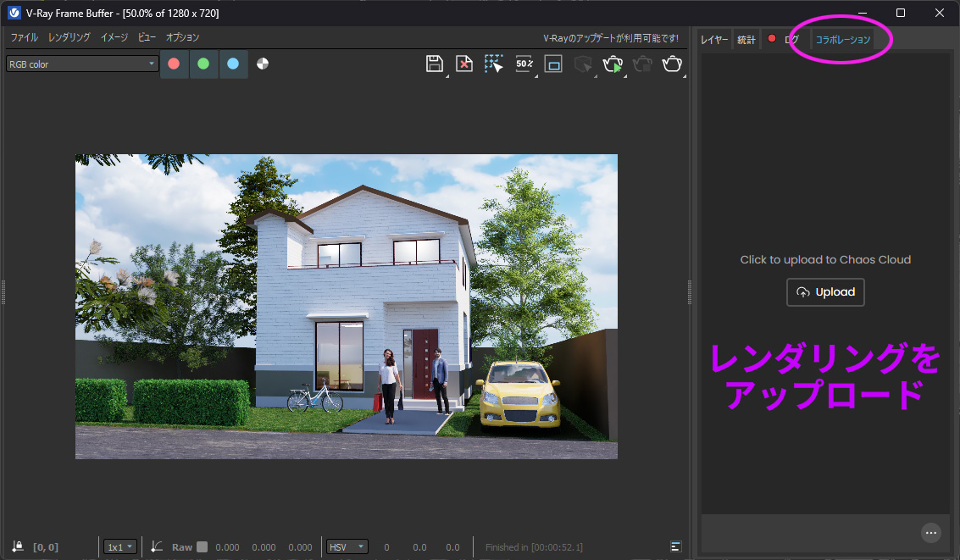The height and width of the screenshot is (560, 960).
Task: Click the blue frame icon in toolbar
Action: 553,64
